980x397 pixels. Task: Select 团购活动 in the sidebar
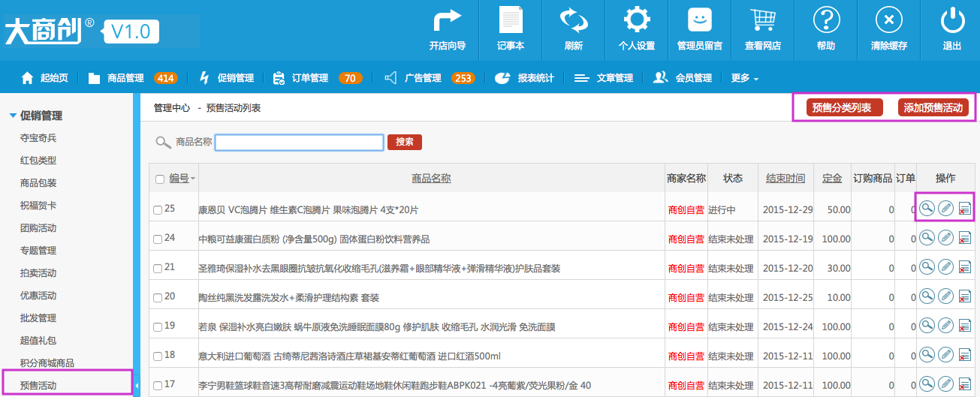click(x=38, y=228)
